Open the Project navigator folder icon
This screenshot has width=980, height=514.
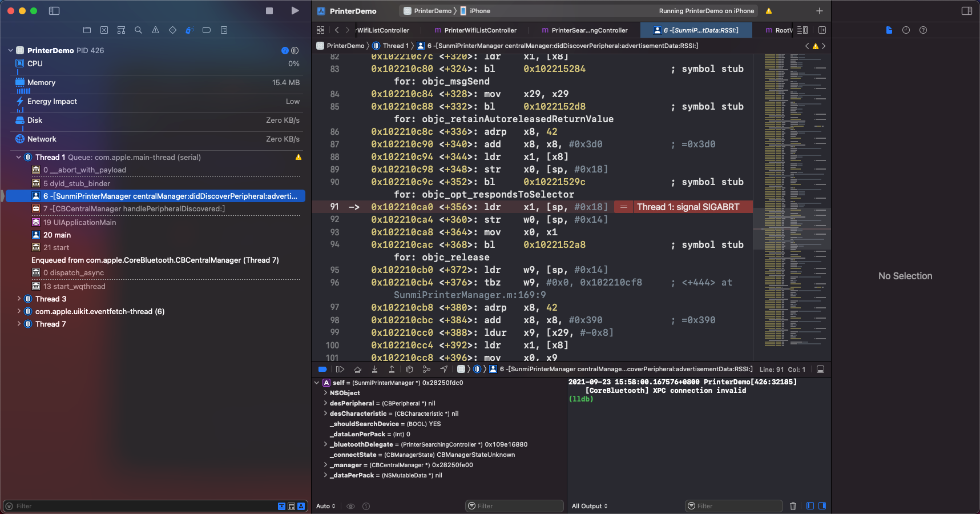[87, 30]
